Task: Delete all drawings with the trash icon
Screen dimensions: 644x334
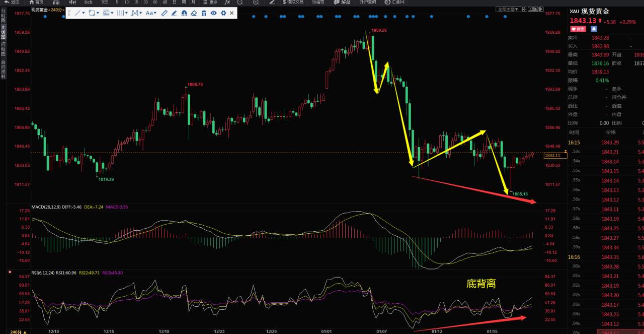Action: pos(204,13)
